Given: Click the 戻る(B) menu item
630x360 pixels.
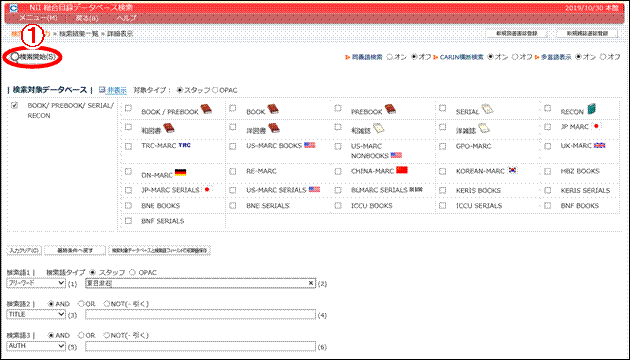Looking at the screenshot, I should coord(87,18).
